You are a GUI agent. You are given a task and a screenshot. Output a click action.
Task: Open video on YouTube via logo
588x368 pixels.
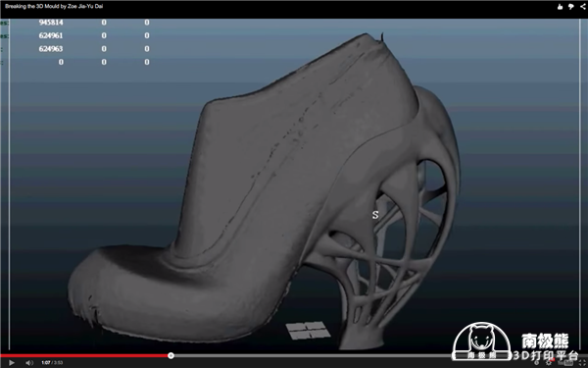click(x=565, y=363)
